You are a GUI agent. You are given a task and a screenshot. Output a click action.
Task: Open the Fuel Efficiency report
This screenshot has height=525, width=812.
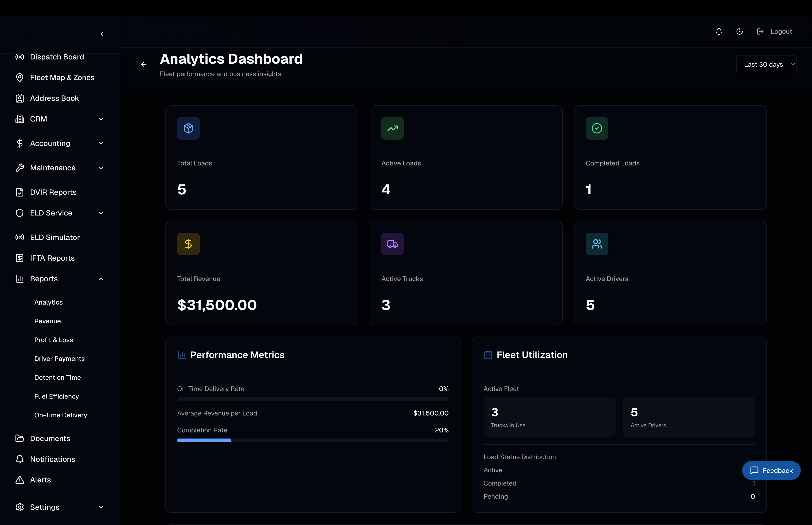coord(57,396)
